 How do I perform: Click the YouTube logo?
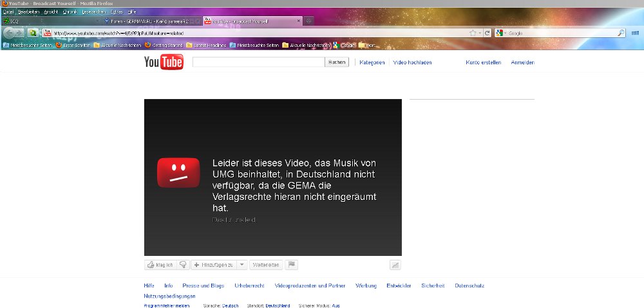tap(164, 62)
